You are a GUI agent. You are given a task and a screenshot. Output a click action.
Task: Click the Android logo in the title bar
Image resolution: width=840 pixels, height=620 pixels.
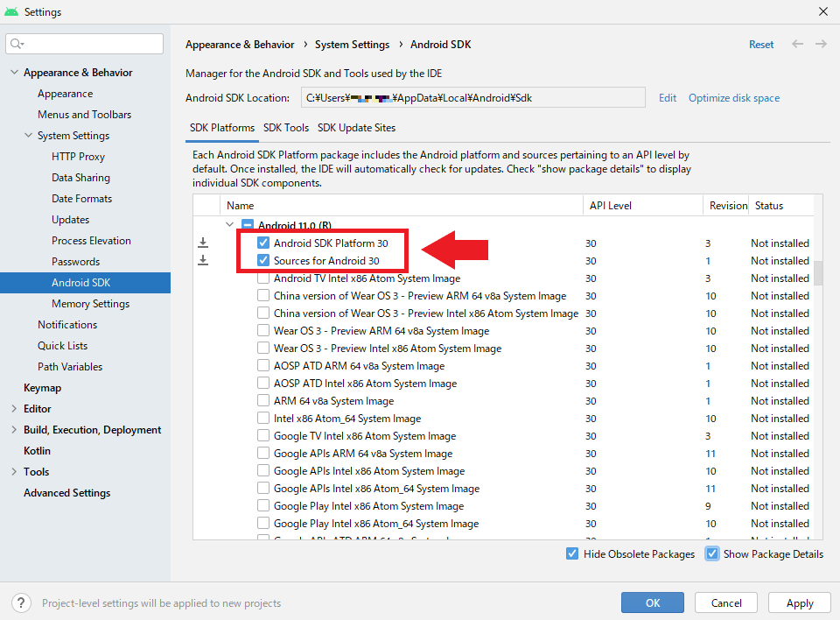click(12, 11)
